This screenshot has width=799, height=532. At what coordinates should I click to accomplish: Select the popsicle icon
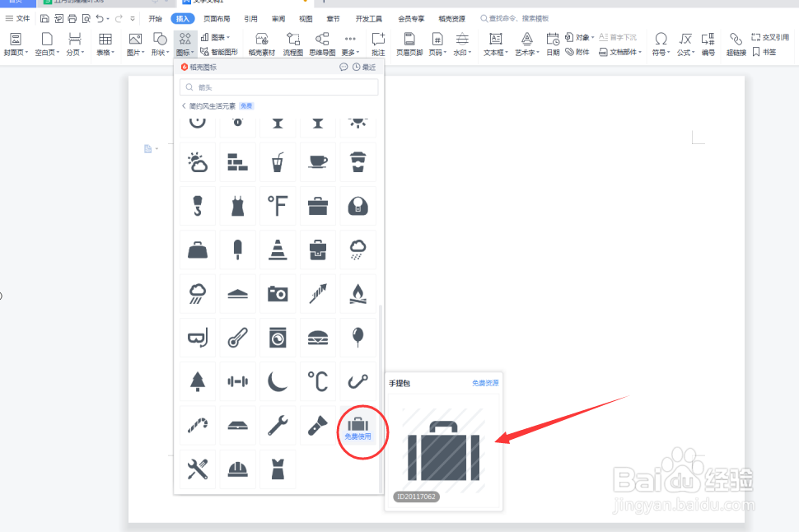tap(238, 250)
